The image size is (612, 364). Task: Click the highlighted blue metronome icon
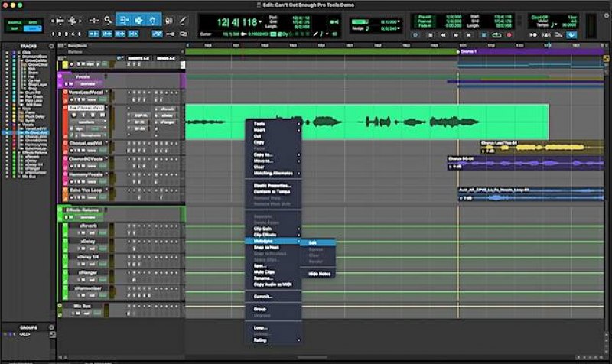(571, 34)
